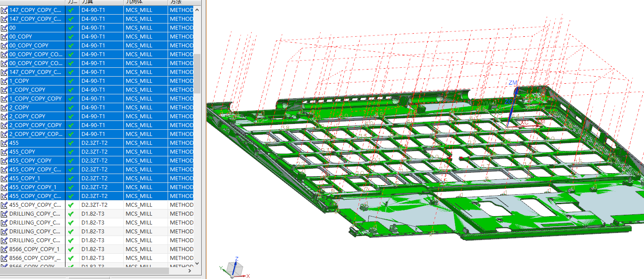This screenshot has height=279, width=644.
Task: Click the operation icon of 00_COPY_COPY
Action: (x=4, y=46)
